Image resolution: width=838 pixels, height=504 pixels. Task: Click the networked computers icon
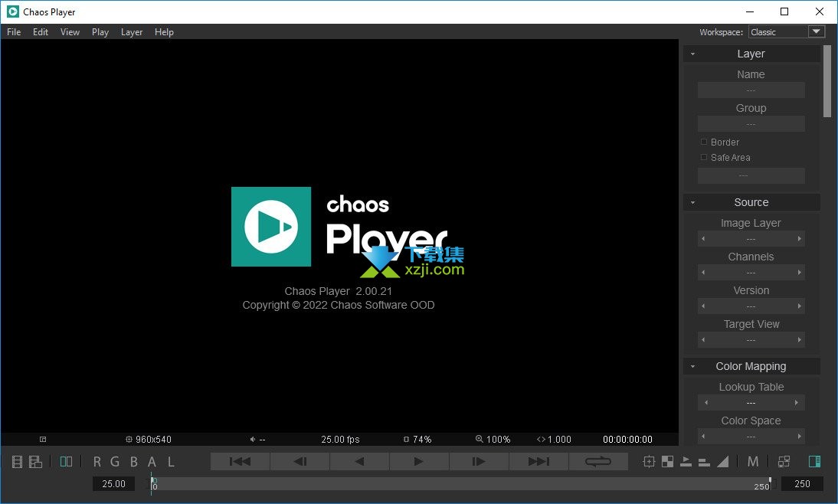point(784,462)
